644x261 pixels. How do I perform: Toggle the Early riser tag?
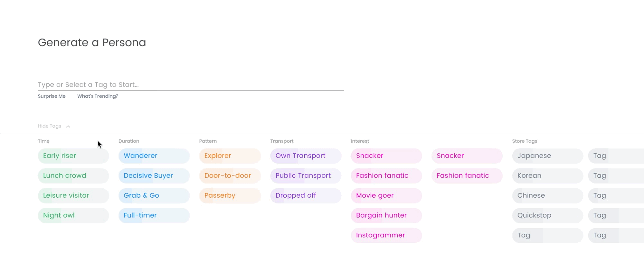[73, 156]
